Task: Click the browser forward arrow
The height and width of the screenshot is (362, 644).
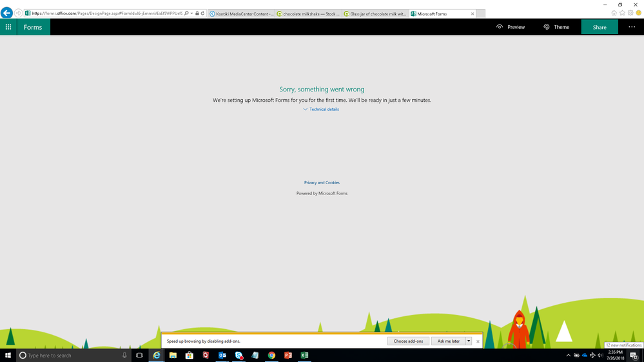Action: (x=18, y=13)
